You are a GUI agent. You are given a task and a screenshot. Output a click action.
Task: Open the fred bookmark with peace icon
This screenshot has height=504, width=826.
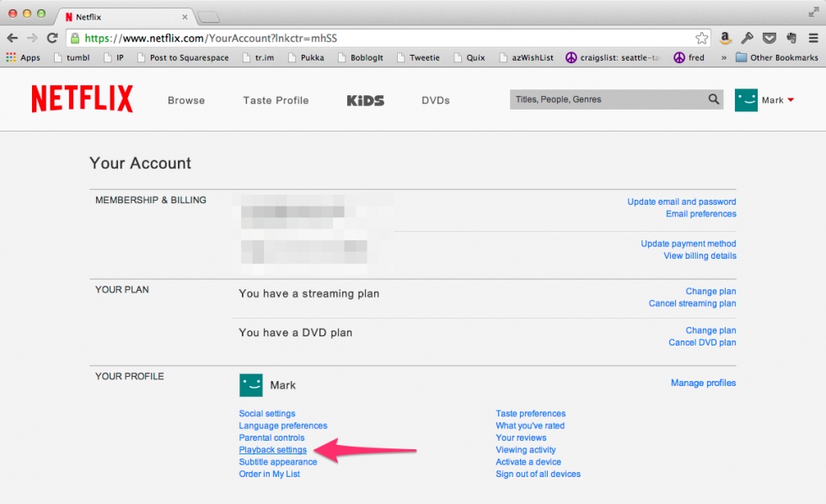[689, 57]
